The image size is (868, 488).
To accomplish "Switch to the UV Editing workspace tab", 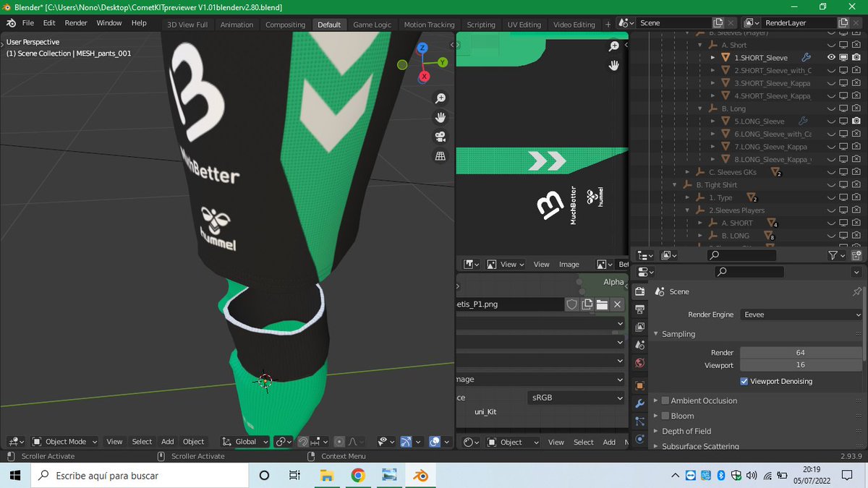I will coord(524,25).
